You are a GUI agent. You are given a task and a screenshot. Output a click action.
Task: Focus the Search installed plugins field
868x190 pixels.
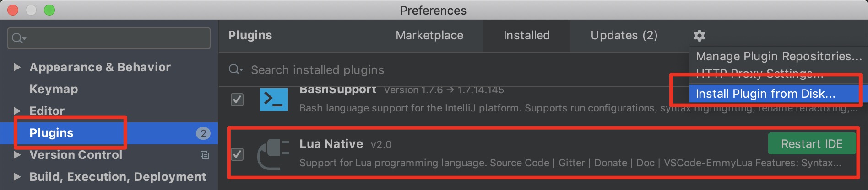[412, 70]
